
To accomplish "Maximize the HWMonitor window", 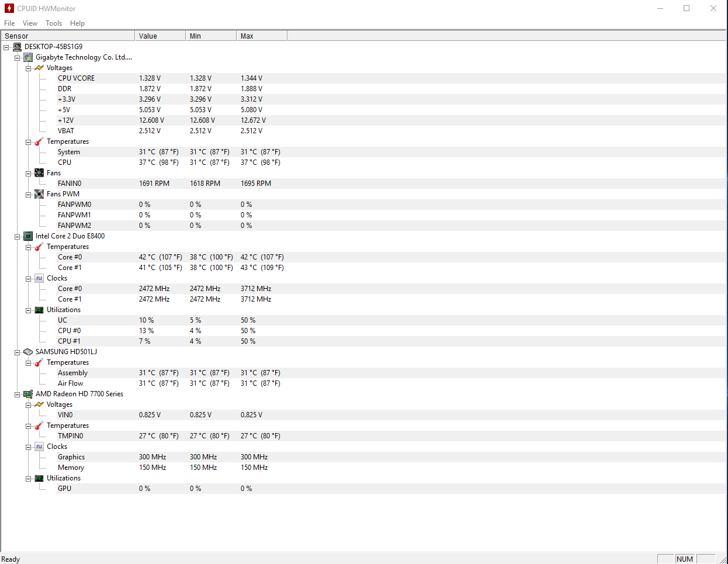I will click(x=687, y=8).
